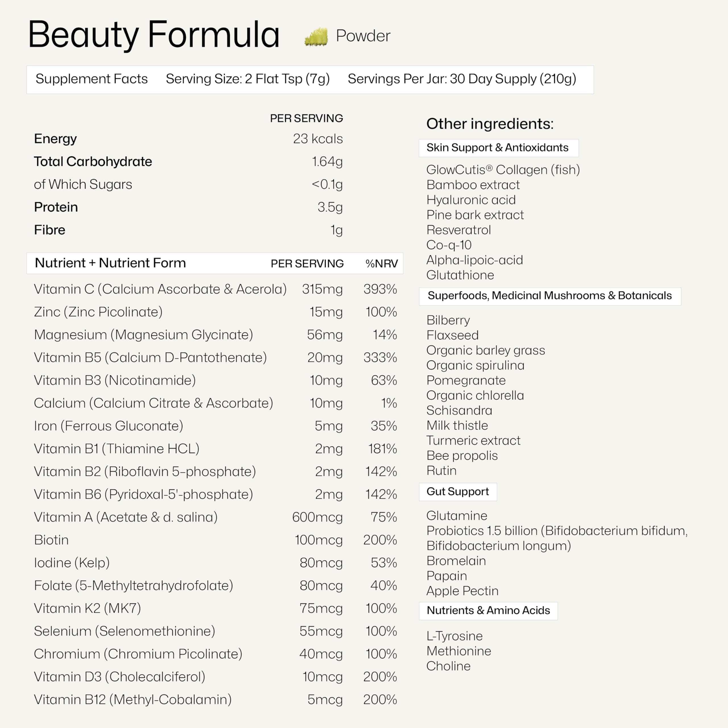Select the Zinc Picolinate entry
The height and width of the screenshot is (728, 728).
click(98, 312)
